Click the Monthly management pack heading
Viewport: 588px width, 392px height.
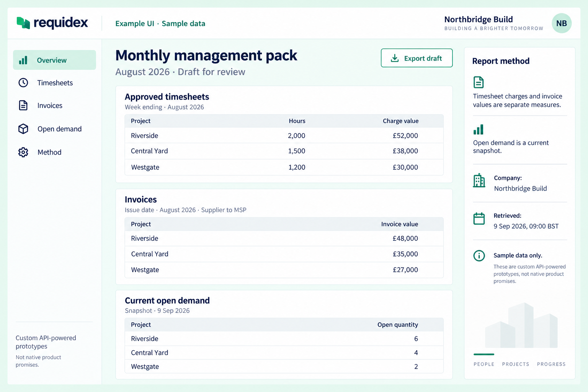[x=206, y=56]
